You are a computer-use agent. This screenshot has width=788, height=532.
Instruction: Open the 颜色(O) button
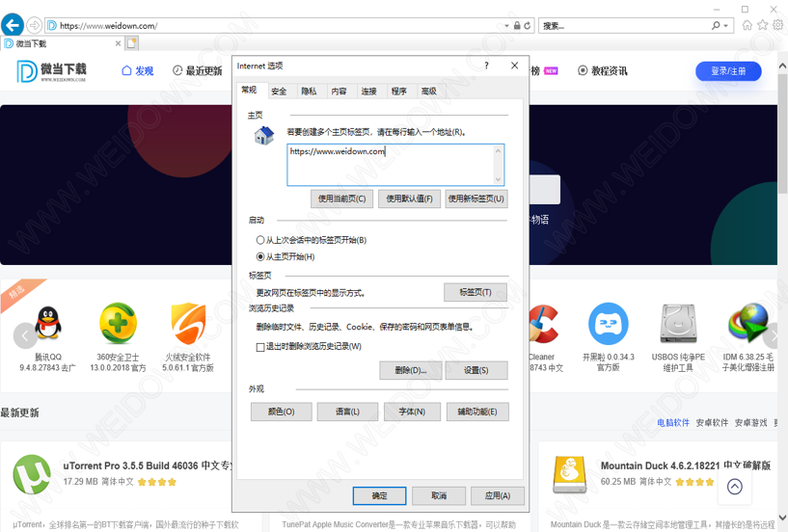pyautogui.click(x=282, y=412)
